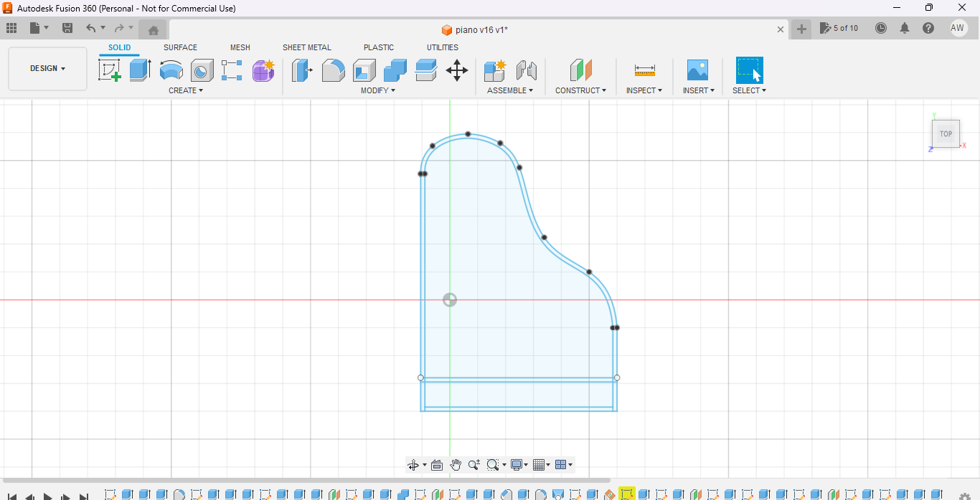Switch to the UTILITIES tab
Screen dimensions: 980x500
point(443,48)
